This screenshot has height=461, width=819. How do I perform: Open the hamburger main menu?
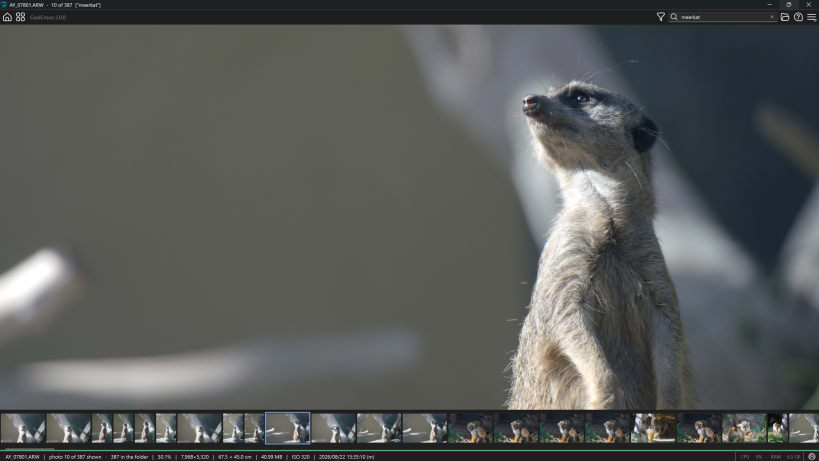click(811, 17)
